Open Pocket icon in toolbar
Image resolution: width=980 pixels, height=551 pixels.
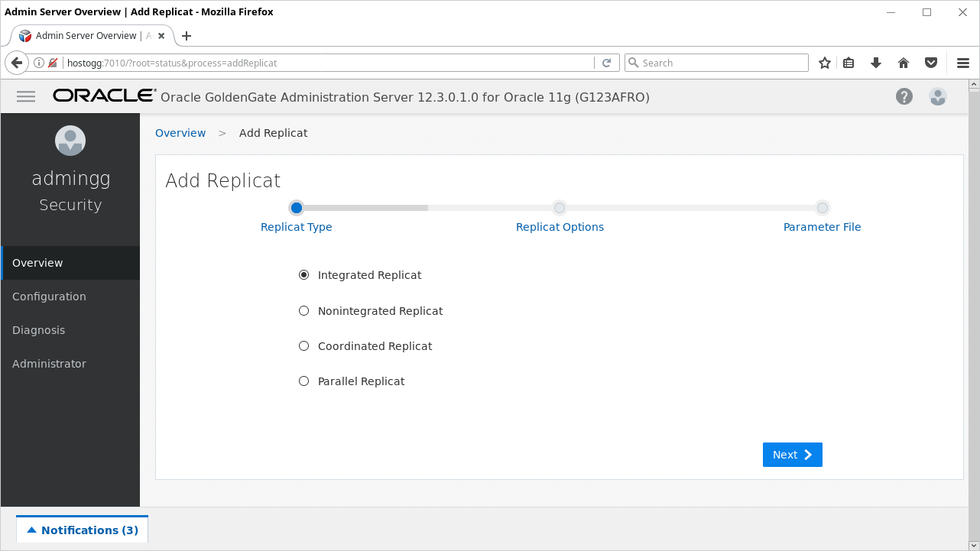[931, 63]
